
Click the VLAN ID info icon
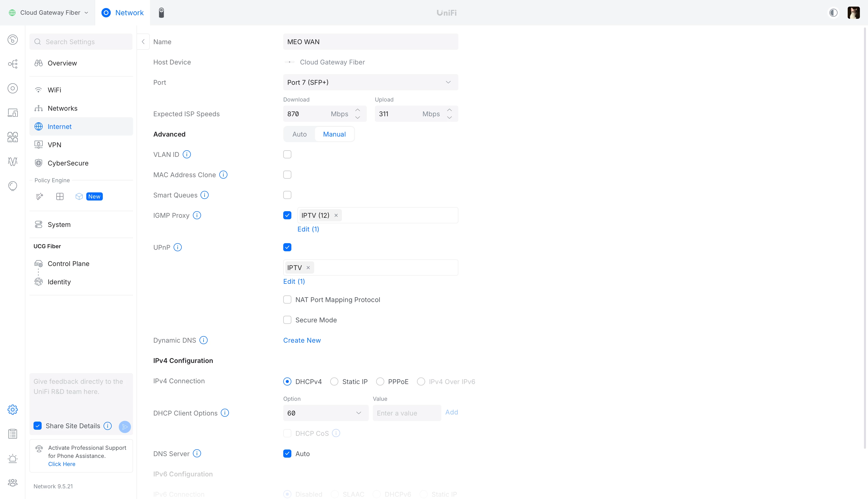[187, 155]
